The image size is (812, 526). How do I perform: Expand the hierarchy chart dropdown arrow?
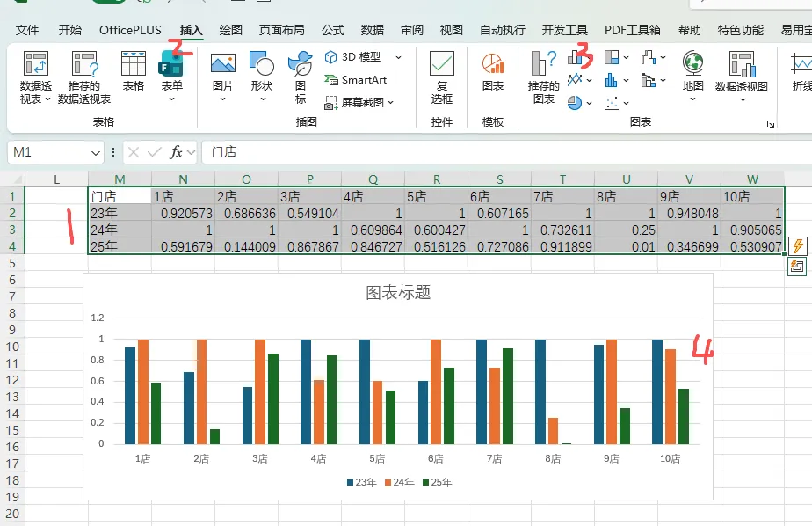click(626, 57)
